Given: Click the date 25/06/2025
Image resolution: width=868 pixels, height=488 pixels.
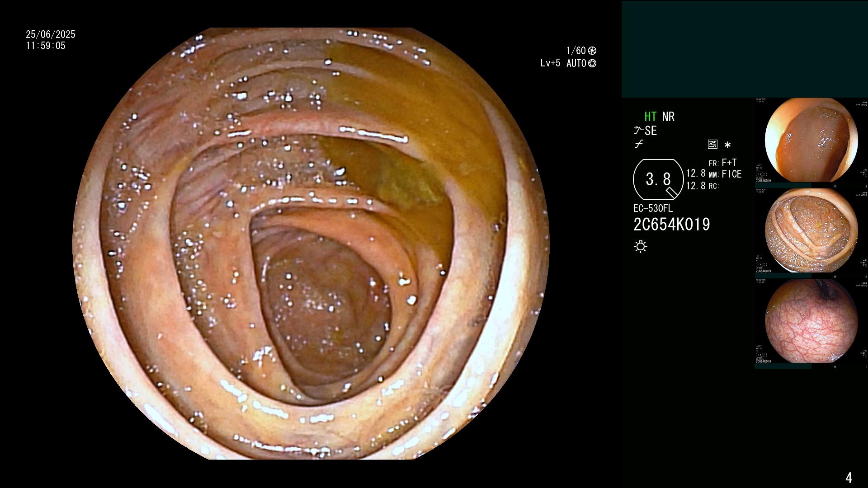Looking at the screenshot, I should pyautogui.click(x=51, y=34).
